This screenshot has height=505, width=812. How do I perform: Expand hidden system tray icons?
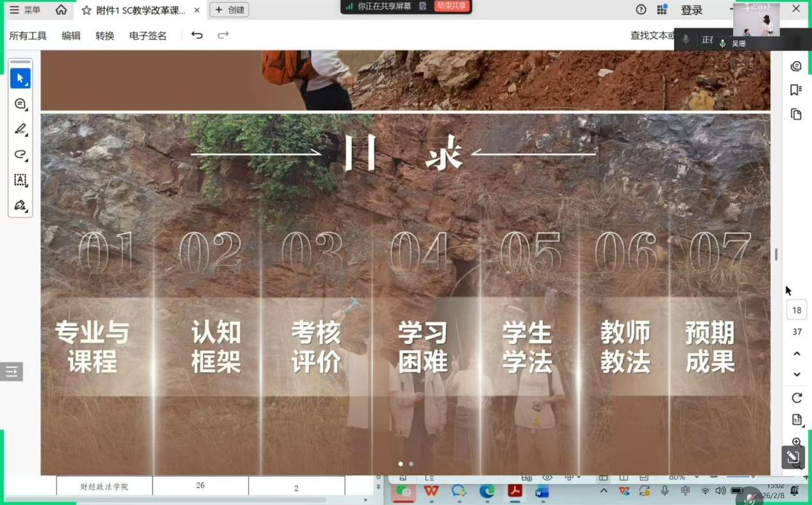pos(603,491)
